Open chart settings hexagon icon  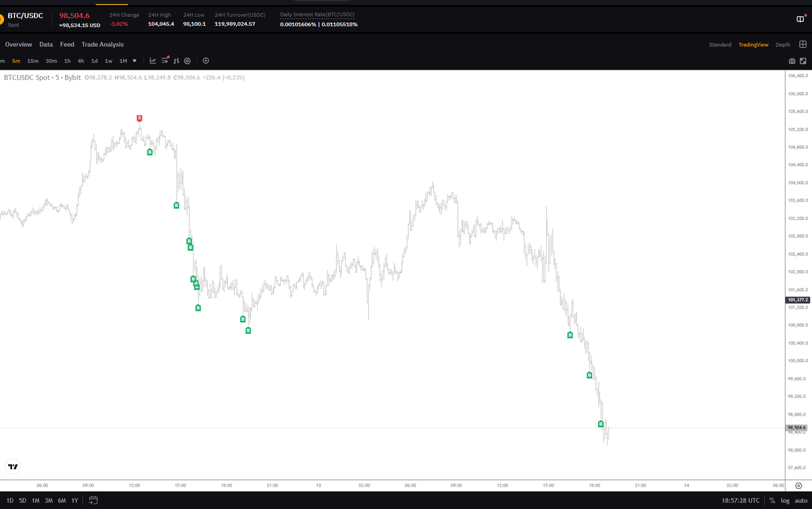tap(187, 61)
